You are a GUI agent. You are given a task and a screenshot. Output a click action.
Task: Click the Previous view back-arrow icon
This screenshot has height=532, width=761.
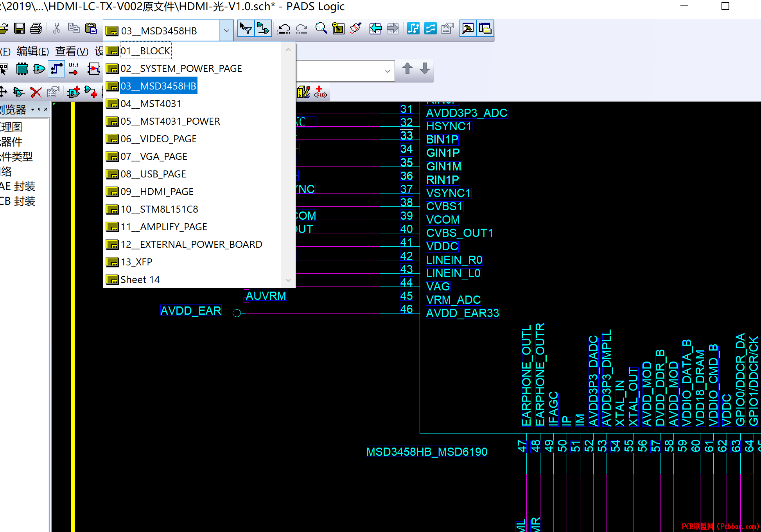[375, 28]
